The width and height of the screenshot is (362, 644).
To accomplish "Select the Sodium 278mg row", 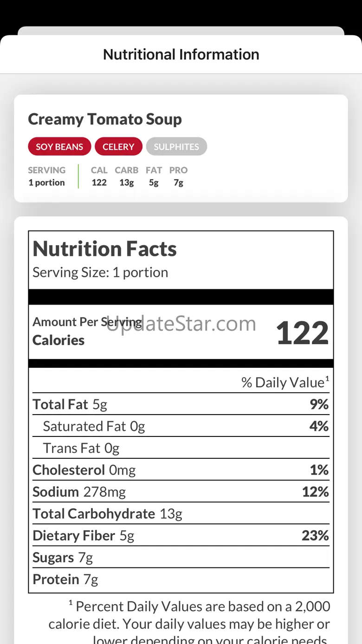I will tap(181, 492).
